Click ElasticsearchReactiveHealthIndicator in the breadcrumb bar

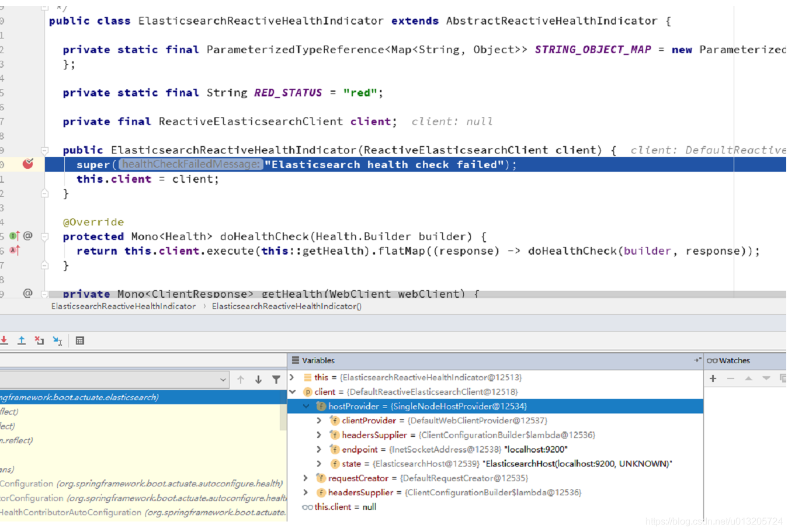[123, 306]
